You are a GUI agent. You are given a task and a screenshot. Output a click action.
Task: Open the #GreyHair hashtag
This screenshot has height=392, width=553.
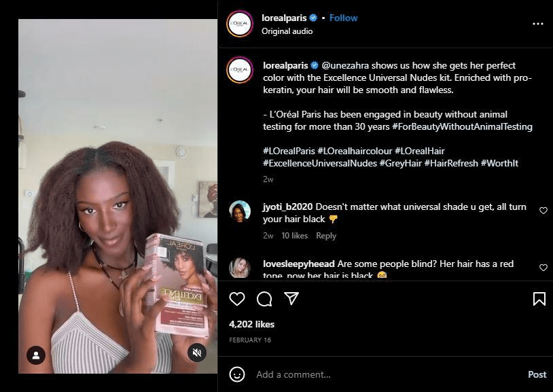pyautogui.click(x=399, y=164)
